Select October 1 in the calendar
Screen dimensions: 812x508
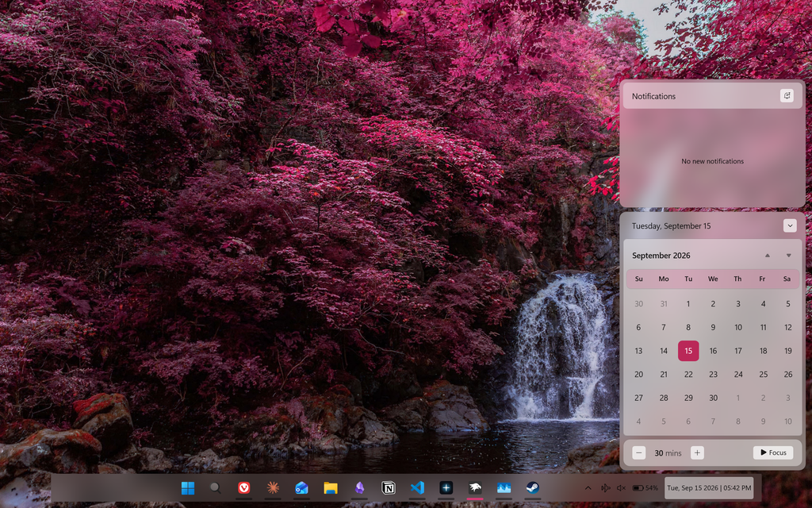738,398
